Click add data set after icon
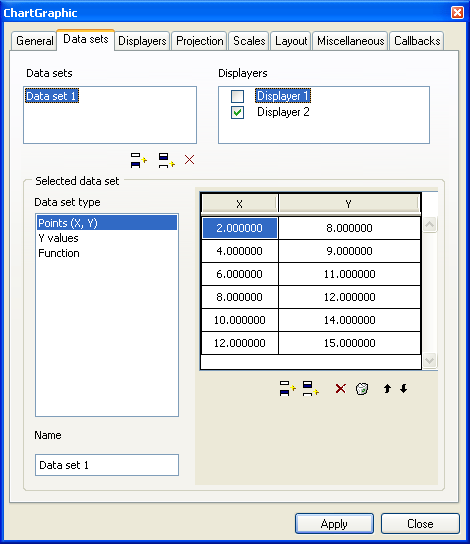The height and width of the screenshot is (544, 470). tap(166, 160)
